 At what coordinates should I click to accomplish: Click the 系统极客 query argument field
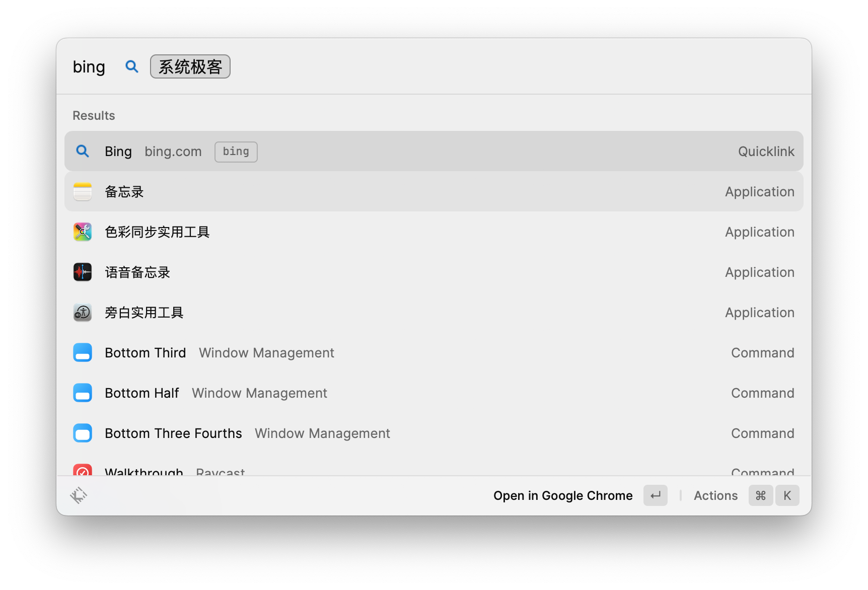190,66
